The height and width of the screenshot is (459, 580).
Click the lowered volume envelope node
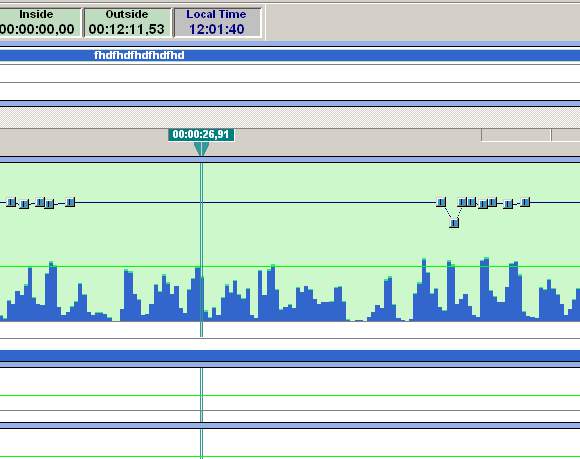tap(454, 223)
